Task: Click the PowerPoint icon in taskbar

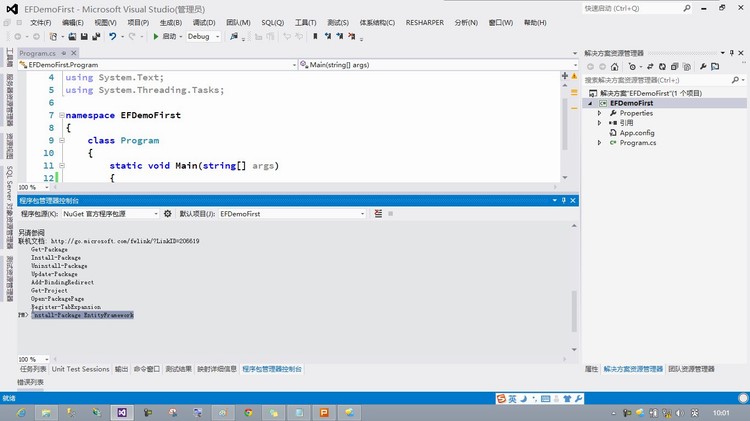Action: click(324, 412)
